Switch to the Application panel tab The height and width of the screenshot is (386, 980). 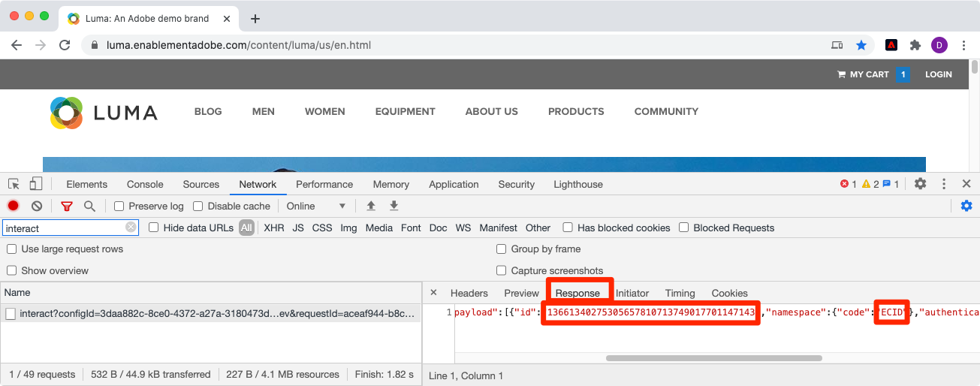(454, 184)
